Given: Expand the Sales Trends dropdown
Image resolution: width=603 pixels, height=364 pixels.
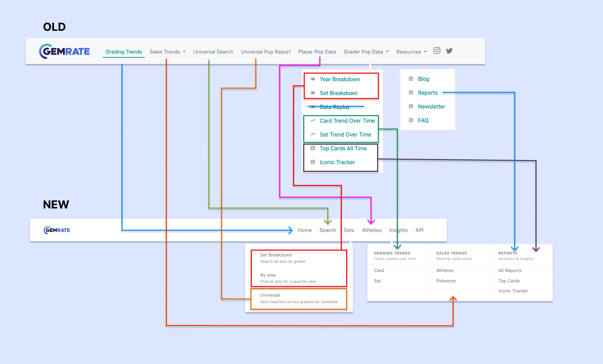Looking at the screenshot, I should [x=167, y=52].
